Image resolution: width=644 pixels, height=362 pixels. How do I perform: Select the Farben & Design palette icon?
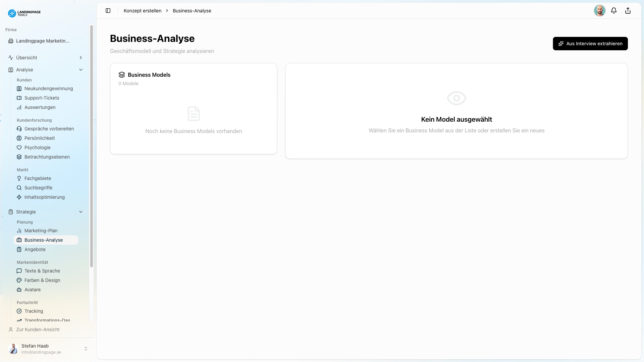click(19, 280)
